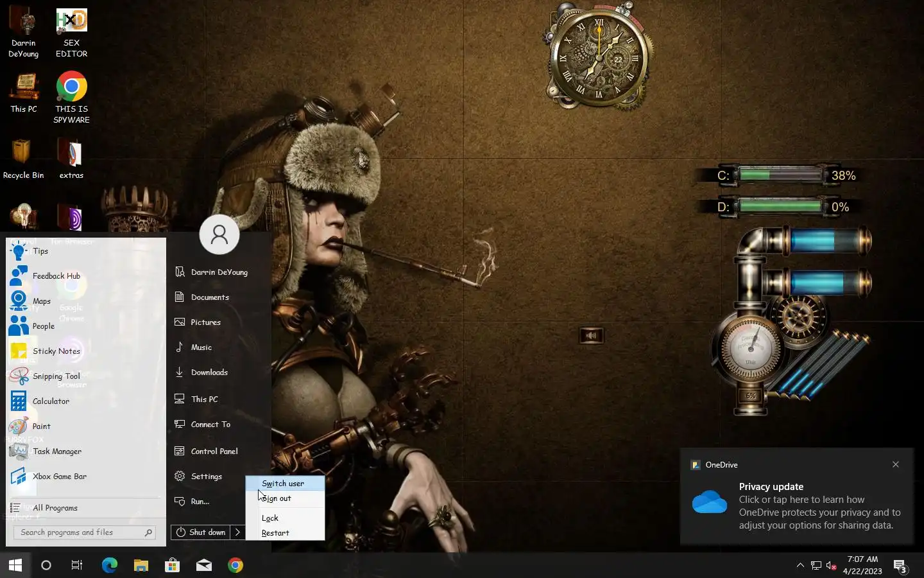Click the OneDrive Privacy update message
Screen dimensions: 924x578
coord(819,506)
